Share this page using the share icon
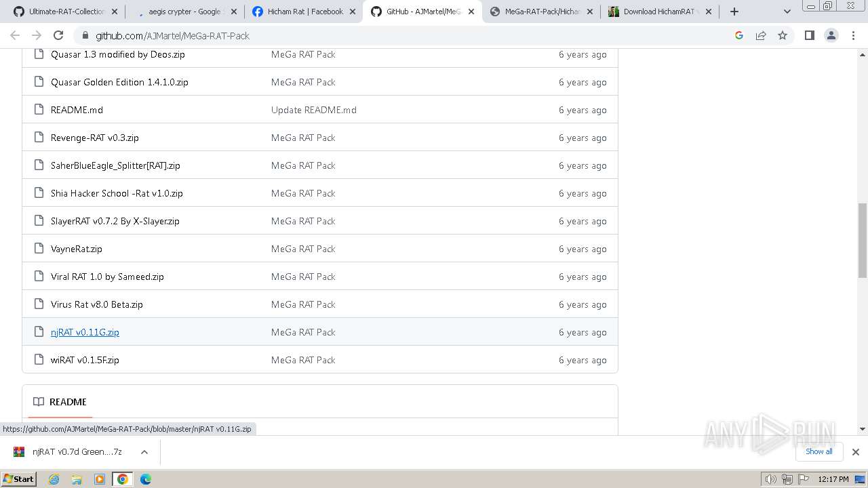 [761, 35]
